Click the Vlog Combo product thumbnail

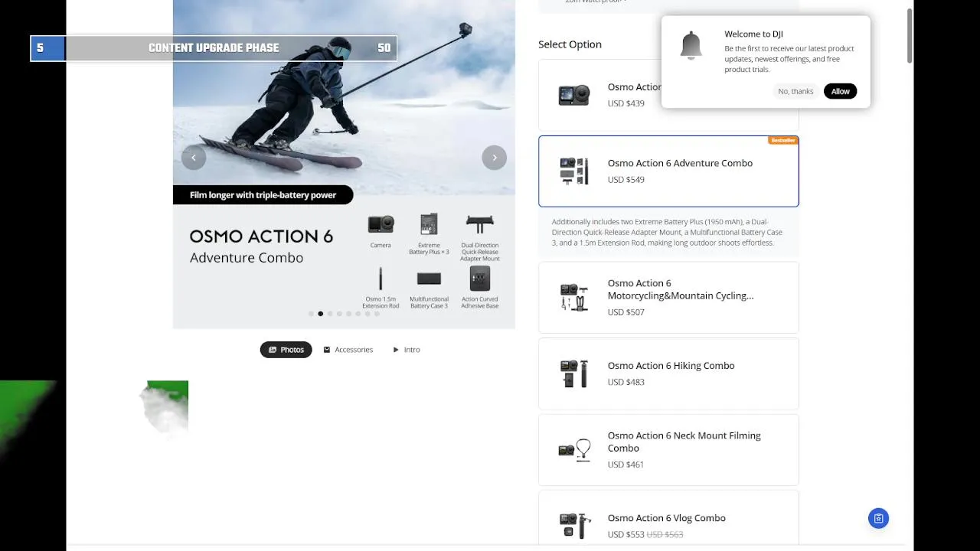pyautogui.click(x=574, y=526)
